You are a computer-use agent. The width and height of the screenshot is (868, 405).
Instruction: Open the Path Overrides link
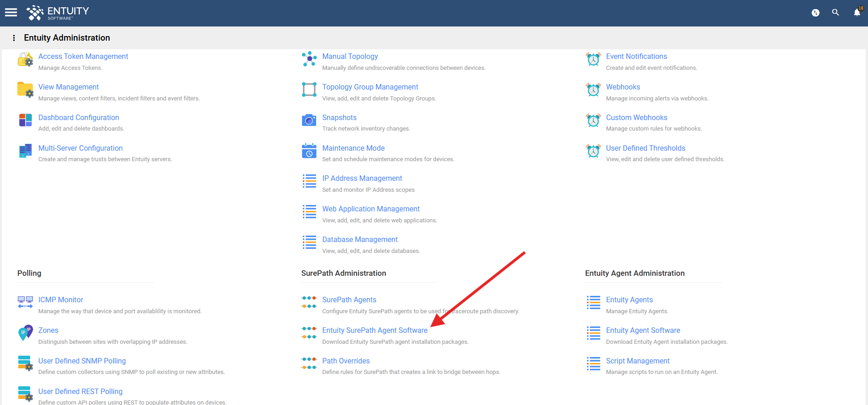click(x=346, y=361)
